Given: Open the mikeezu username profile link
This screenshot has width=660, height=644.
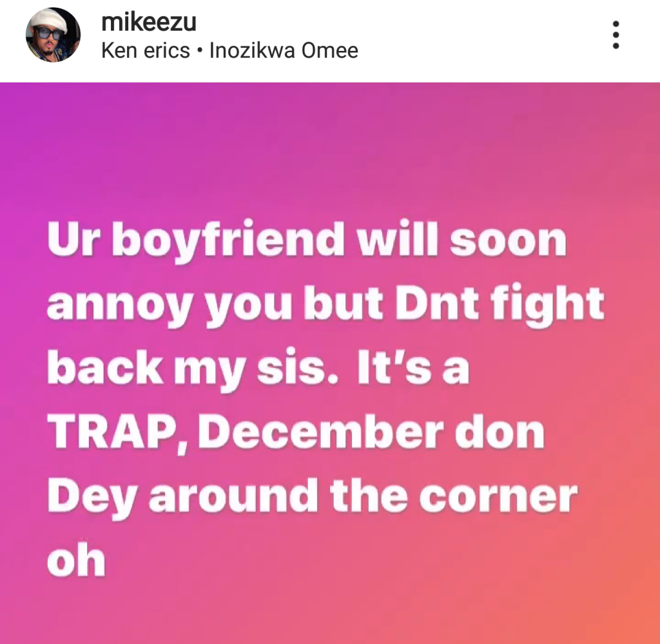Looking at the screenshot, I should click(149, 22).
